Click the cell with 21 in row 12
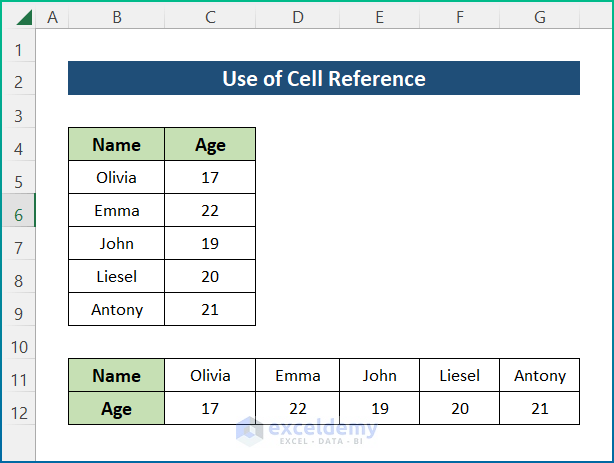 point(540,409)
